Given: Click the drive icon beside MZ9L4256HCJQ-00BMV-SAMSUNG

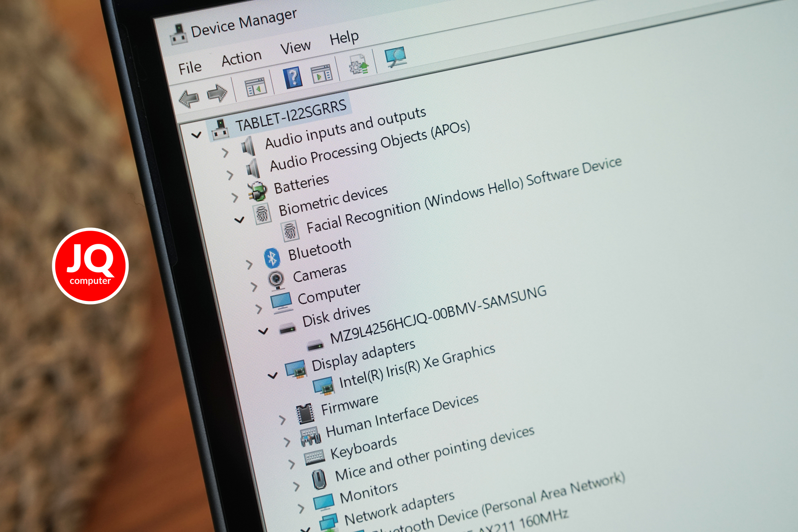Looking at the screenshot, I should (315, 346).
